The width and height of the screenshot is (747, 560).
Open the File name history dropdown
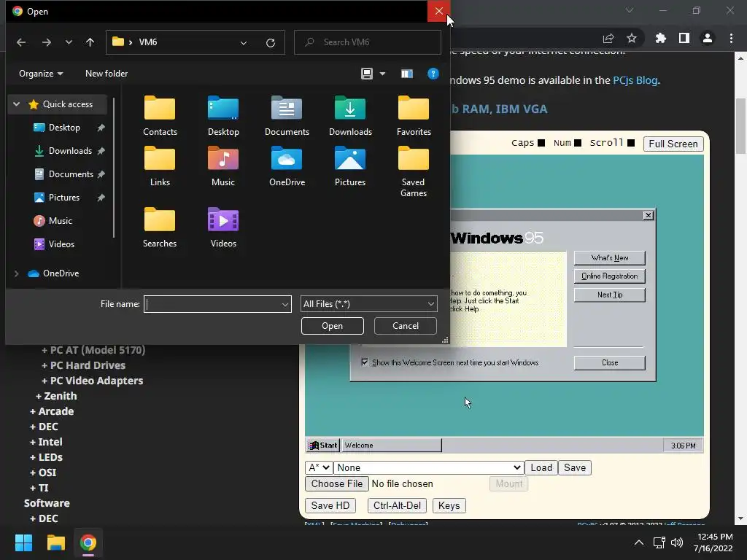[285, 304]
